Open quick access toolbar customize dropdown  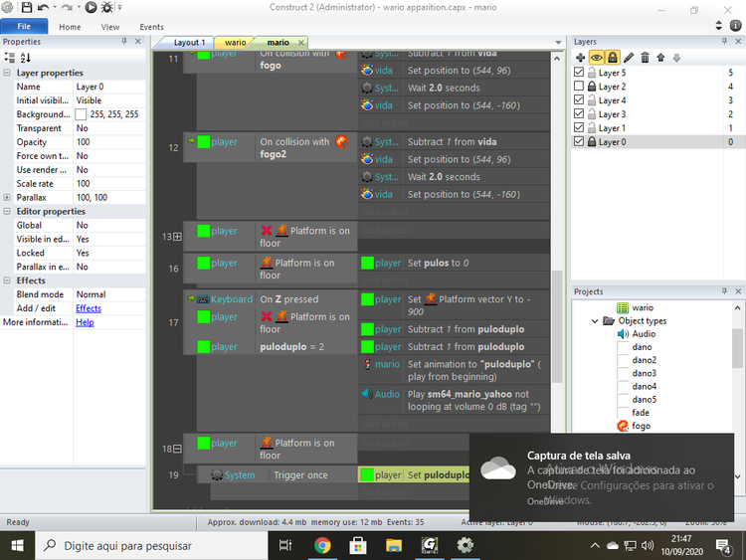coord(120,8)
